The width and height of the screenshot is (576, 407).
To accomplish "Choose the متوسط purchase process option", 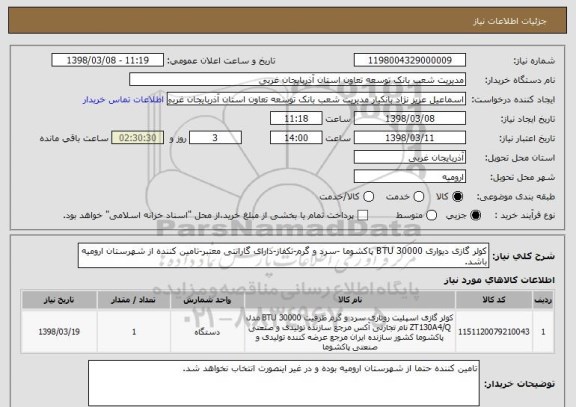I will pyautogui.click(x=431, y=216).
